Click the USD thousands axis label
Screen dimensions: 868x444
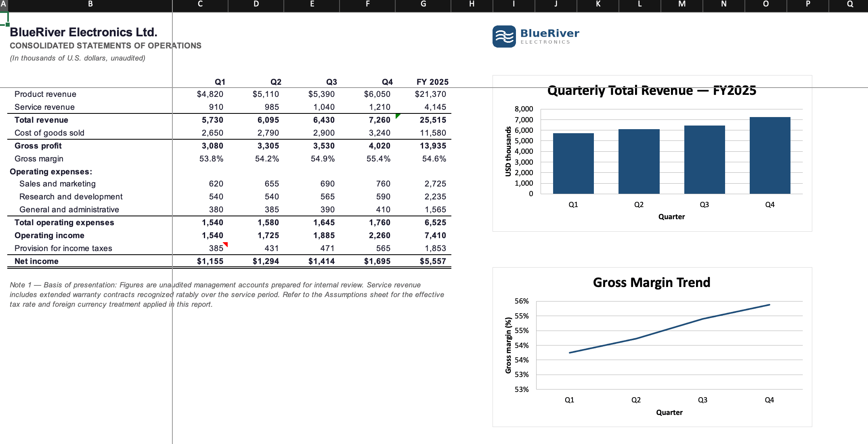click(x=508, y=151)
